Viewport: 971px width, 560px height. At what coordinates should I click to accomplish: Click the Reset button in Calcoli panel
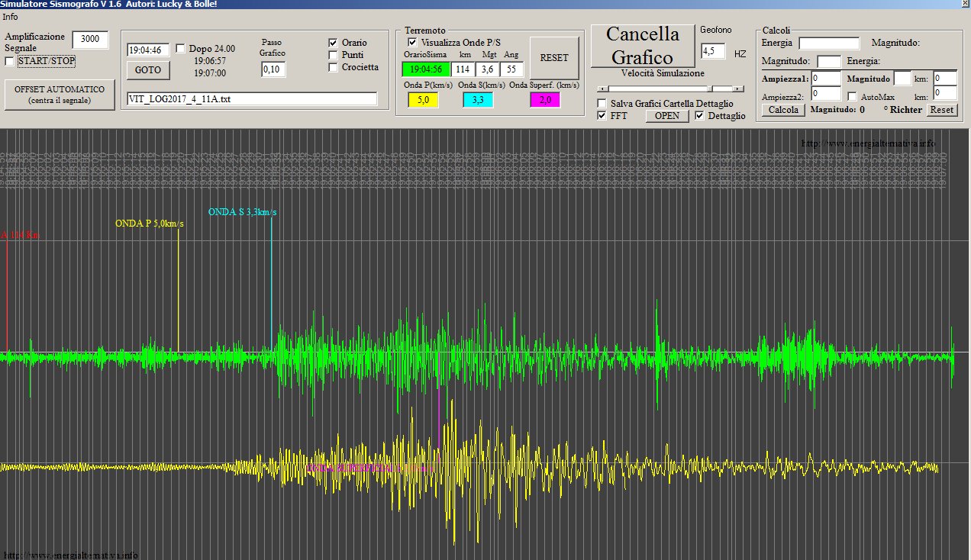tap(942, 110)
